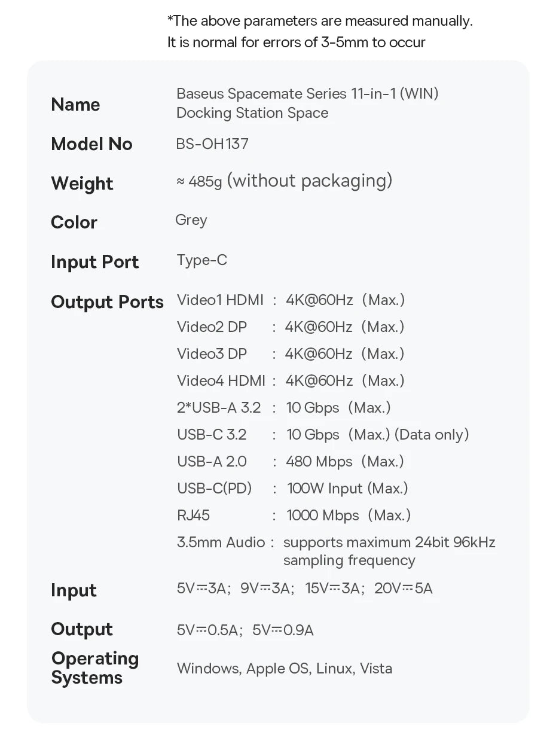Click the 2*USB-A 3.2 entry
Screen dimensions: 556x756
tap(219, 408)
